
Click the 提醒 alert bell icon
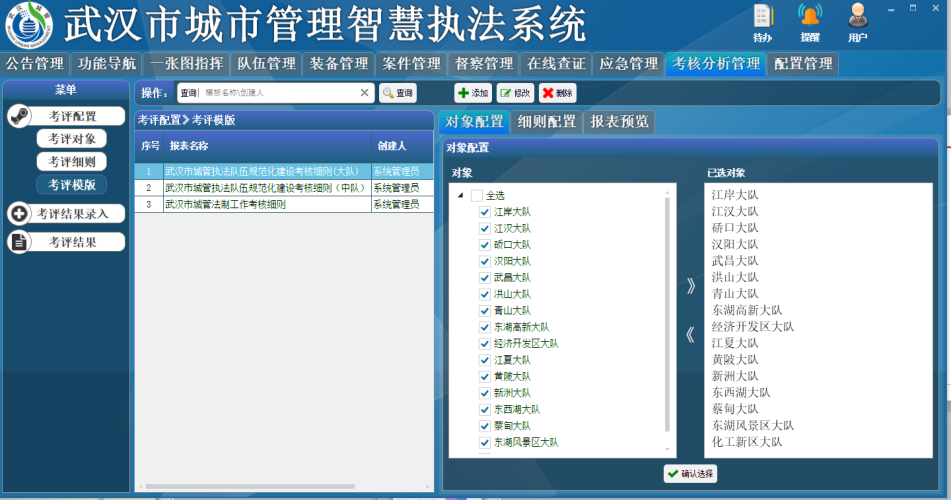click(810, 17)
